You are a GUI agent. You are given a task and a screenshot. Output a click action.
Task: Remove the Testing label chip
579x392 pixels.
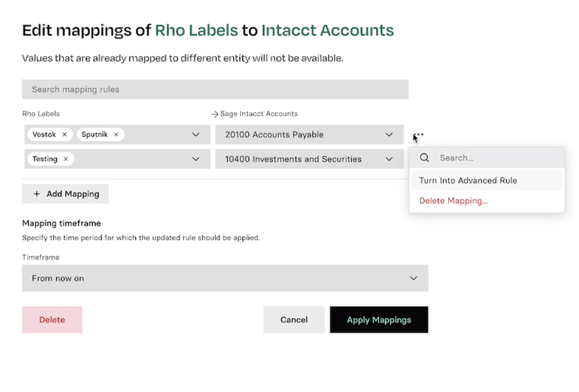click(x=66, y=159)
